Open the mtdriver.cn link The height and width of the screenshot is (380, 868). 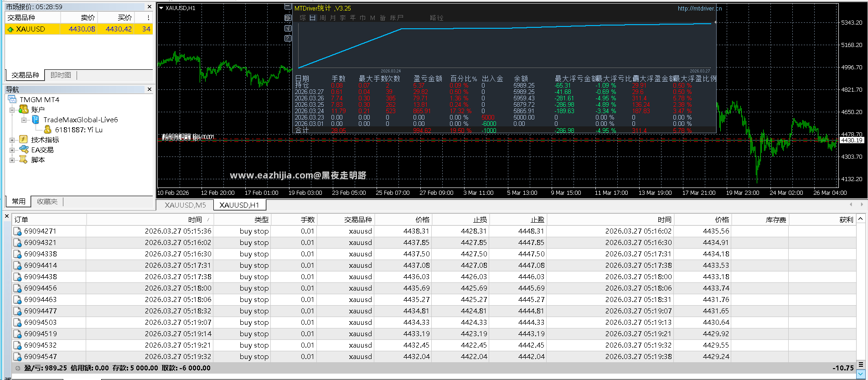tap(700, 8)
